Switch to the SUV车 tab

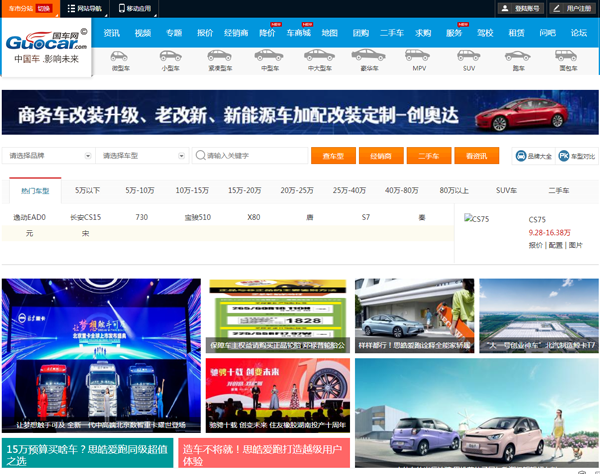click(506, 191)
